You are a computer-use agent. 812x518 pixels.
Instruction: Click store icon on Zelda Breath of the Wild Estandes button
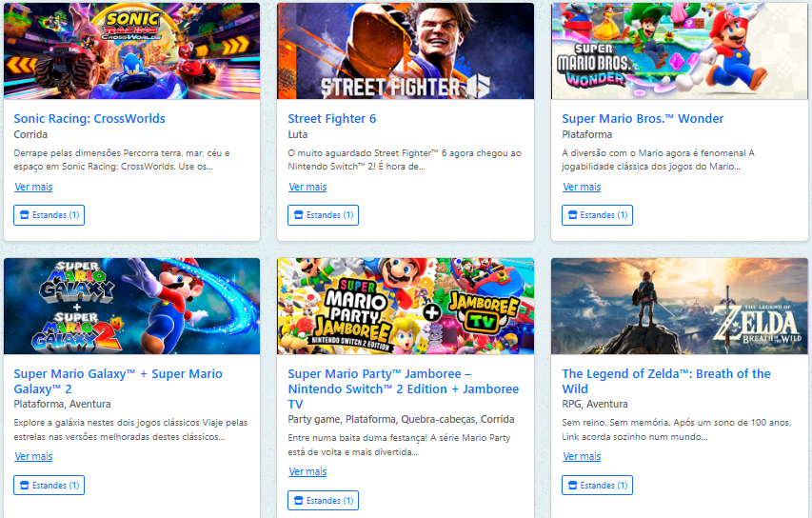(x=573, y=486)
